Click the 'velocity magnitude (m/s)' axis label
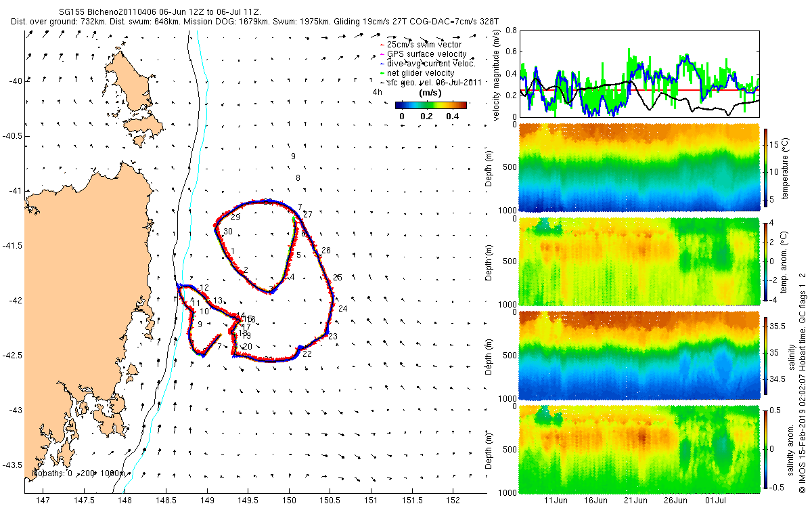 [497, 75]
